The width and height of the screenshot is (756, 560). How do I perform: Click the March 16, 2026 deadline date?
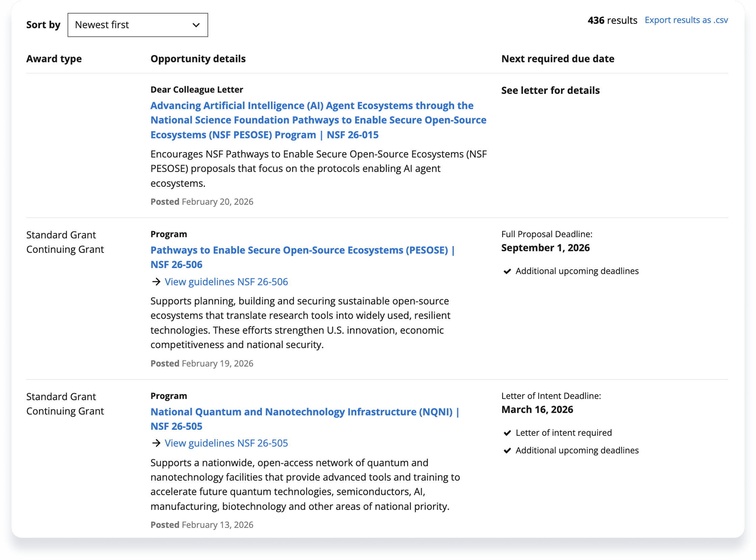point(537,410)
